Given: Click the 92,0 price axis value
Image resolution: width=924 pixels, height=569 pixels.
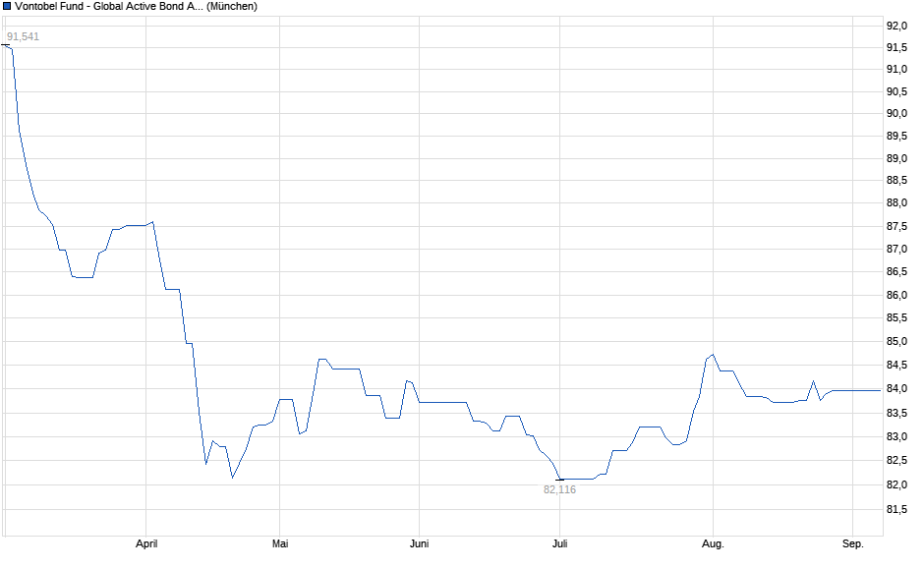Looking at the screenshot, I should pos(896,26).
